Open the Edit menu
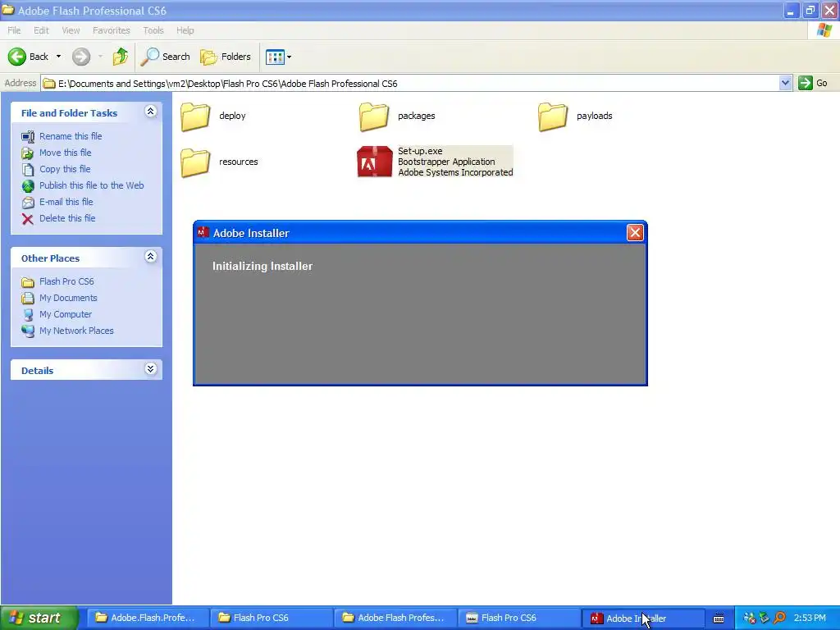 41,30
